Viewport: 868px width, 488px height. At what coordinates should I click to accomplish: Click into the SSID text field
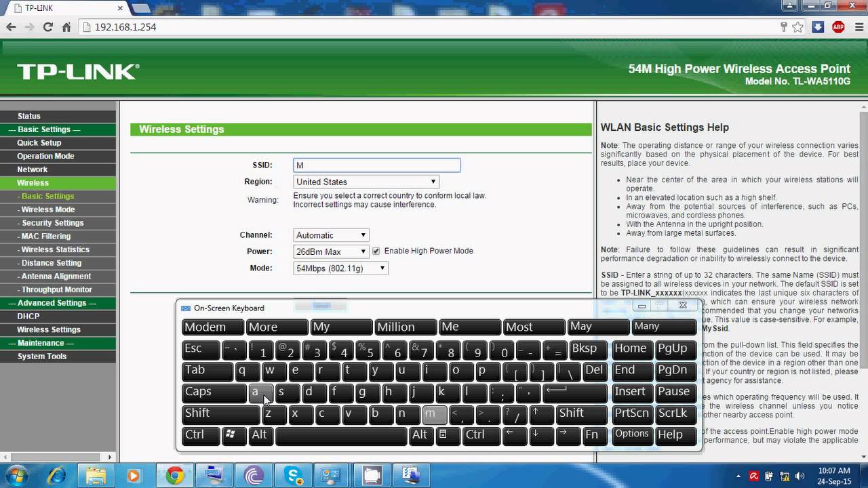pos(377,165)
